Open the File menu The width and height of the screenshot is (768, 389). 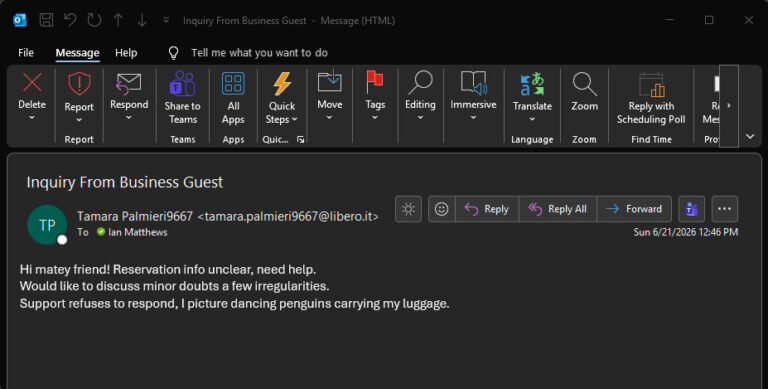pos(26,52)
